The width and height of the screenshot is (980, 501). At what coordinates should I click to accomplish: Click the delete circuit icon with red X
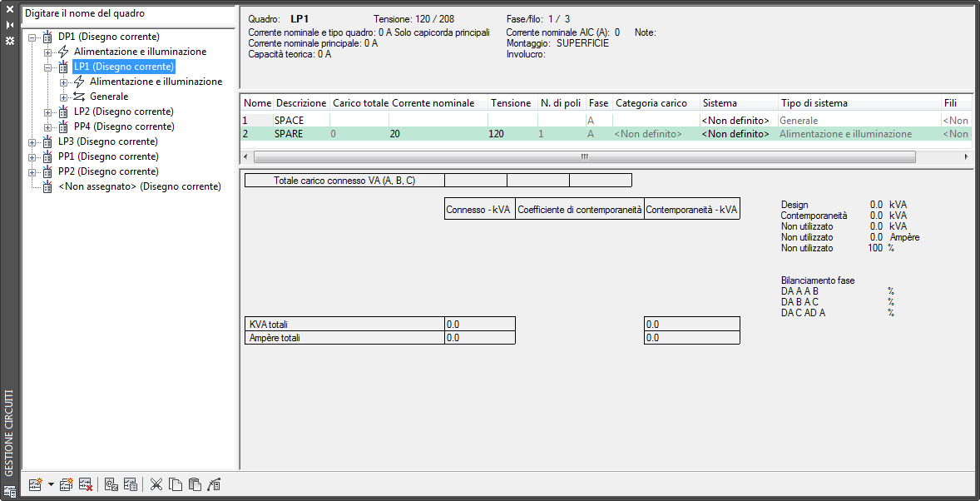click(x=87, y=484)
